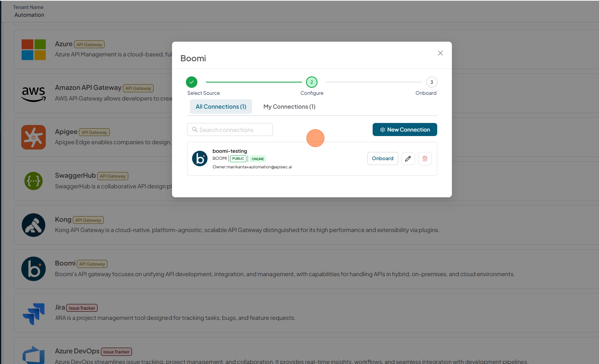Open the Azure DevOps source title
Image resolution: width=599 pixels, height=364 pixels.
(x=77, y=351)
